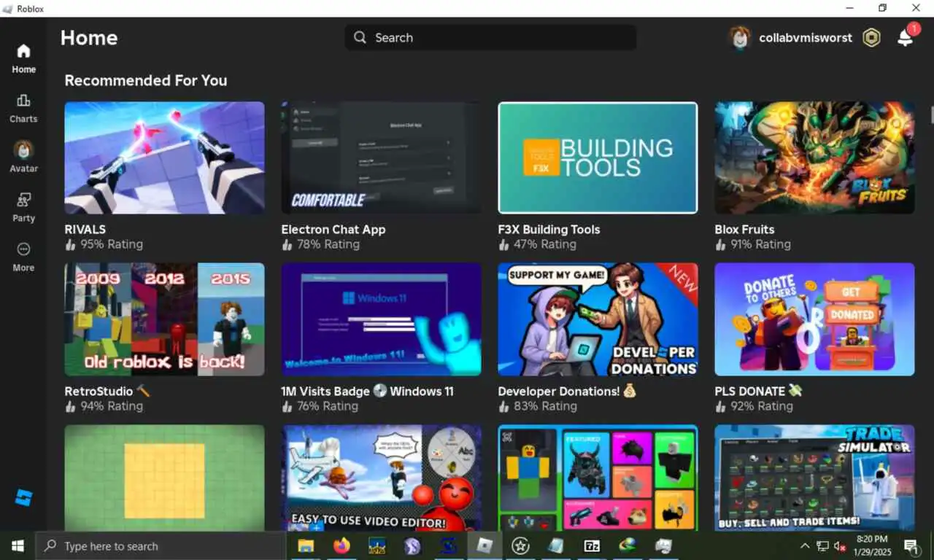The height and width of the screenshot is (560, 934).
Task: Open the Home sidebar item
Action: click(x=23, y=59)
